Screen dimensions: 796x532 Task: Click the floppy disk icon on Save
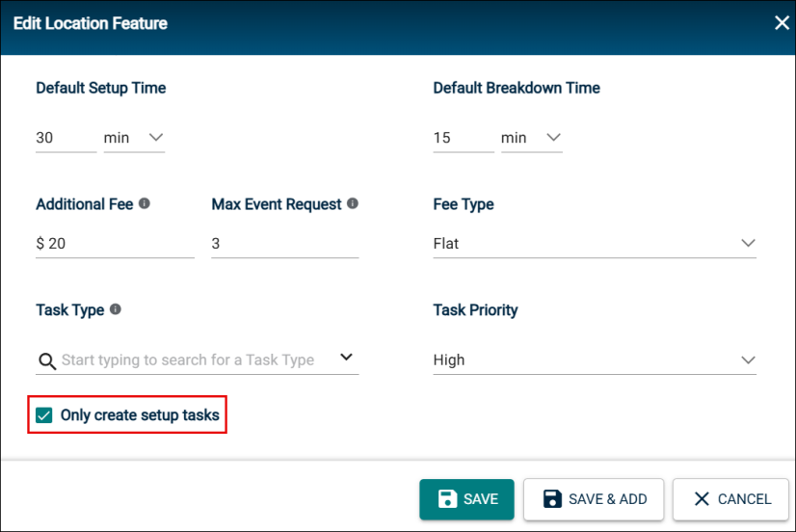(447, 499)
